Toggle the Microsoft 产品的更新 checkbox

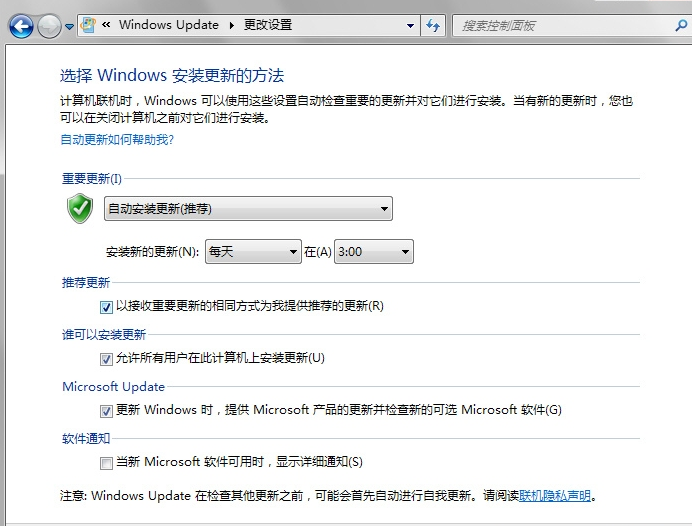(x=106, y=411)
